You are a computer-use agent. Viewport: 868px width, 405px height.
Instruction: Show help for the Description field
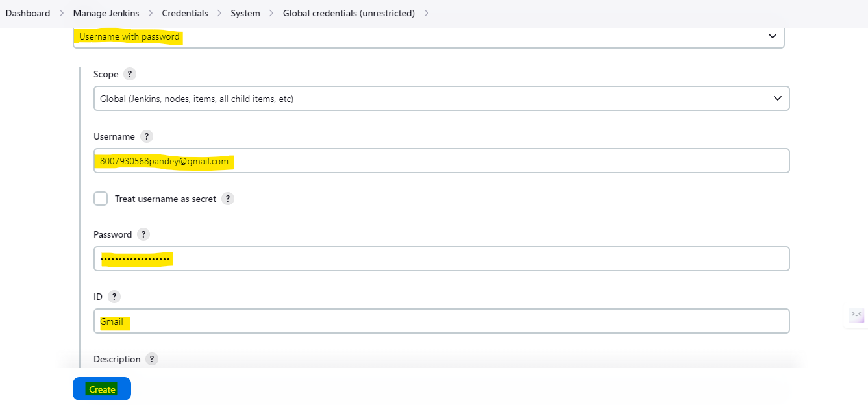coord(152,359)
